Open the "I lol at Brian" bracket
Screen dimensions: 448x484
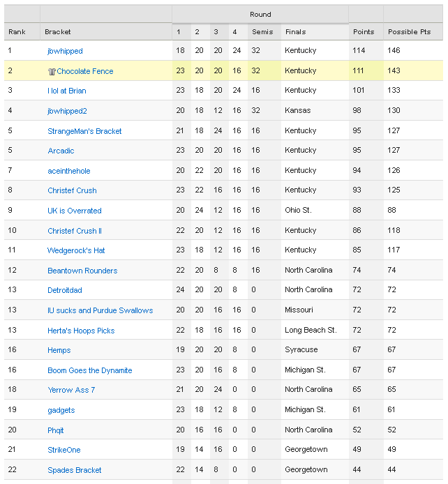point(67,91)
